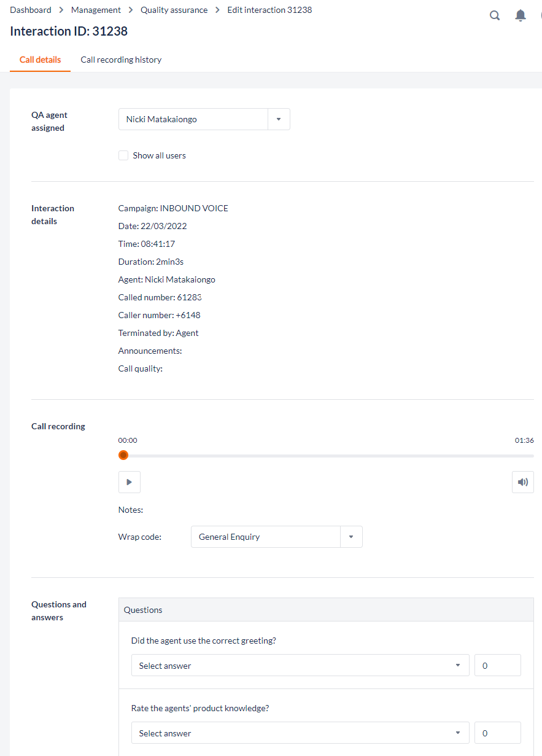
Task: Click the product knowledge score field
Action: (497, 733)
